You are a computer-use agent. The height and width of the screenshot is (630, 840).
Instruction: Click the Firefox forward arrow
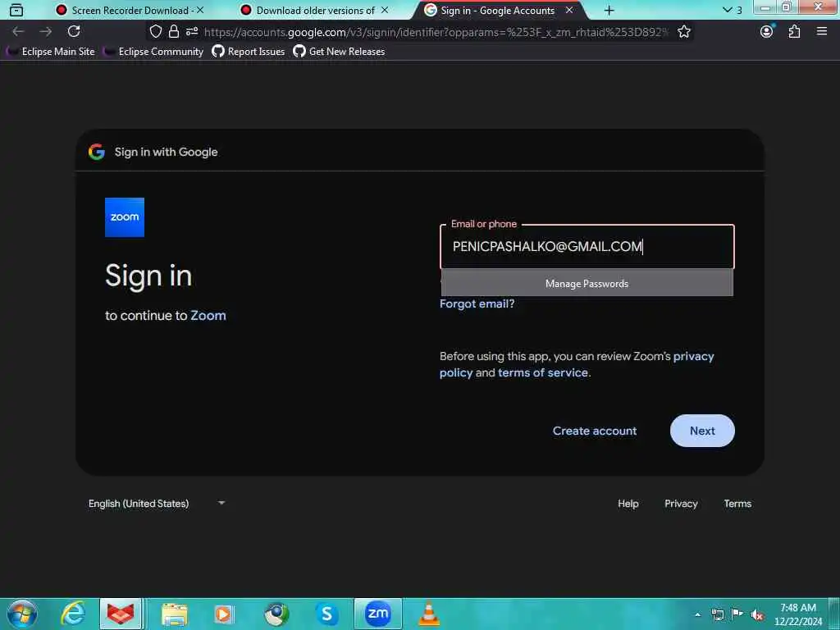46,32
